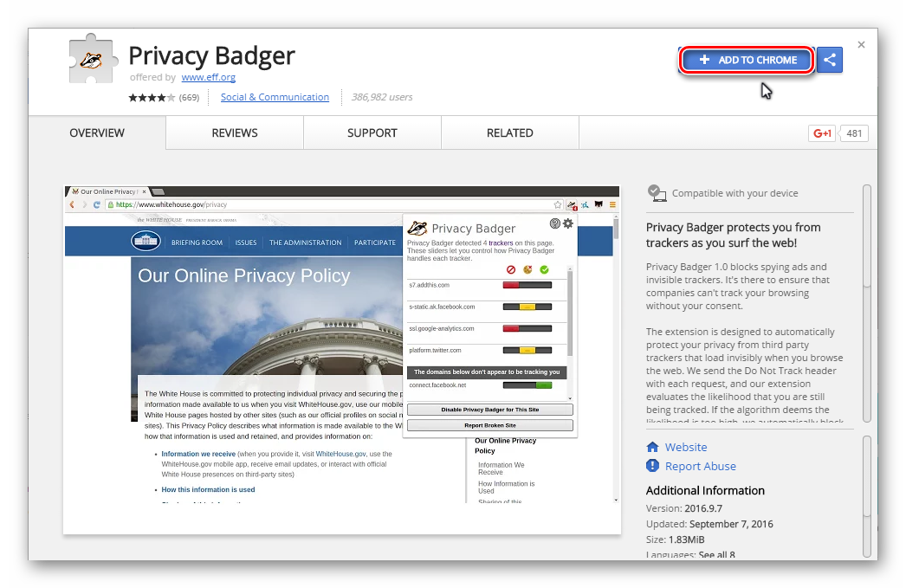Click the (669) ratings count
Viewport: 906px width, 588px height.
click(189, 98)
